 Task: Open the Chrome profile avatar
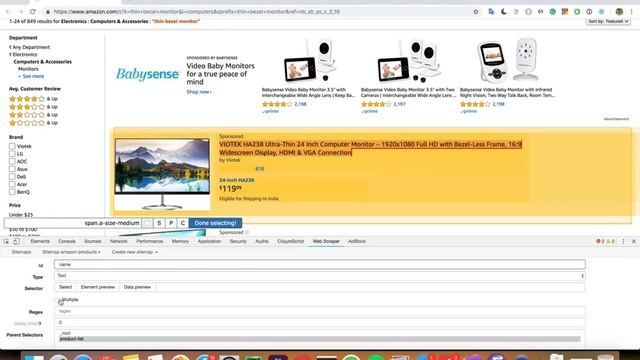click(x=619, y=12)
